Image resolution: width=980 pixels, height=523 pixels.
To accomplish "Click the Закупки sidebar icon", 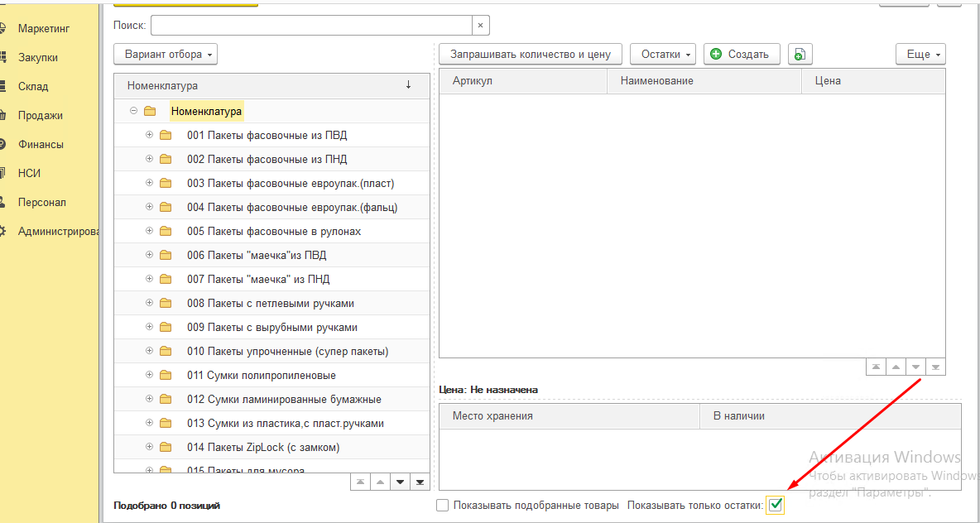I will (x=2, y=58).
